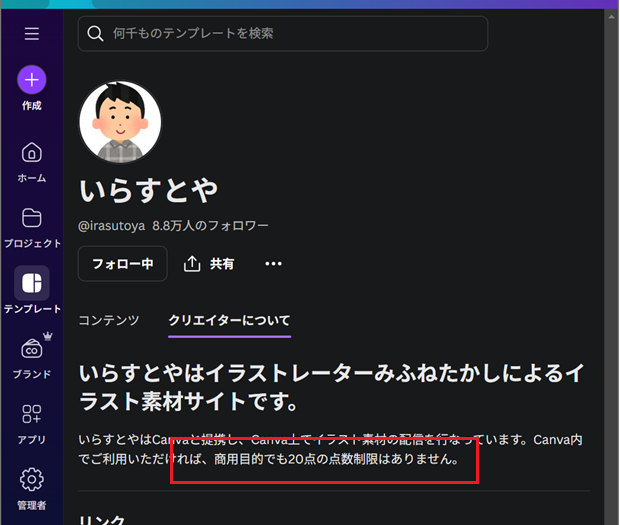
Task: Open Admin (管理者) gear icon
Action: pyautogui.click(x=32, y=480)
